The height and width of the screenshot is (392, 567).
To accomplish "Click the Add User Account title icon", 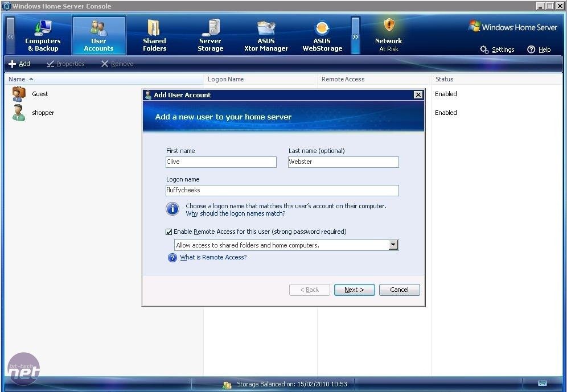I will [x=148, y=95].
